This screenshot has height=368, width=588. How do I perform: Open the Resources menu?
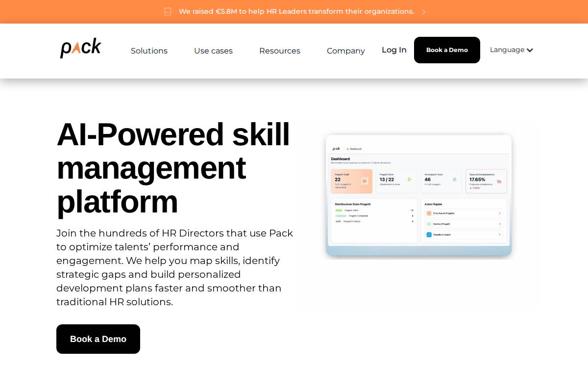click(280, 51)
